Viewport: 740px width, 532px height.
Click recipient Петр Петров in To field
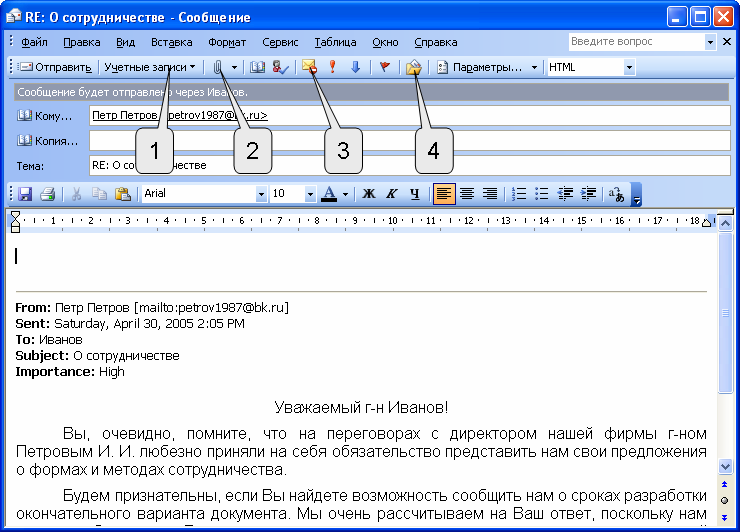coord(180,115)
